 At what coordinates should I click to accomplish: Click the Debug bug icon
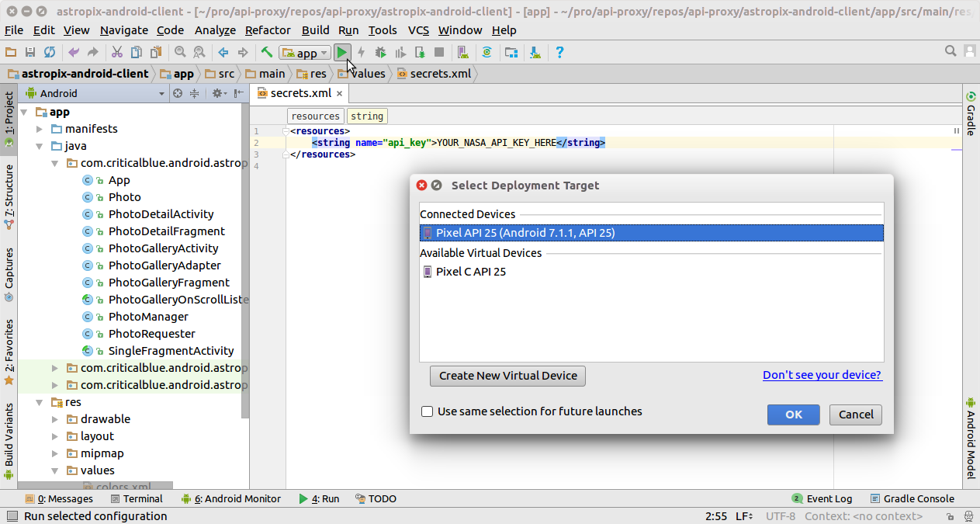(381, 52)
